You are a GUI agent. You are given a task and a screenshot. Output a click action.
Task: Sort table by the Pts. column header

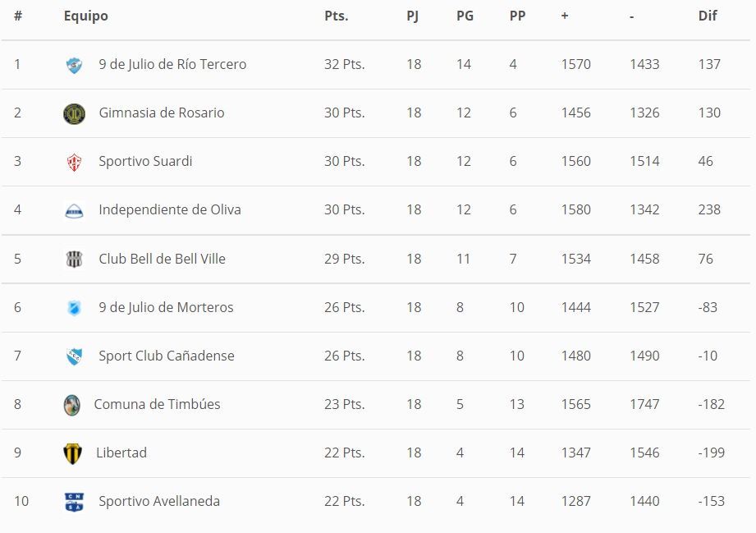[x=336, y=16]
